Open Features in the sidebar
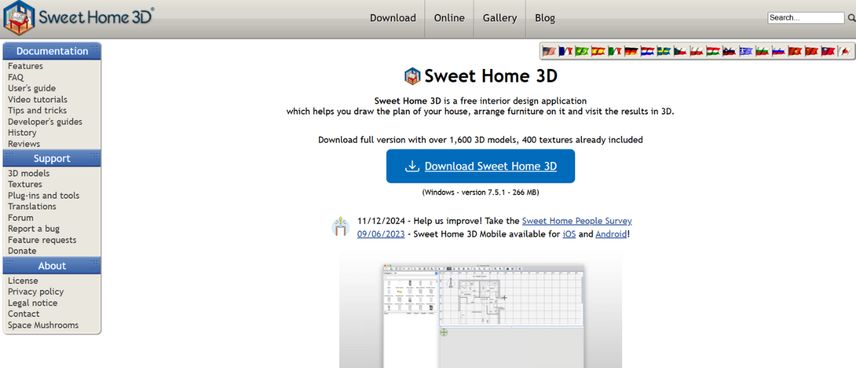The height and width of the screenshot is (368, 856). point(25,66)
